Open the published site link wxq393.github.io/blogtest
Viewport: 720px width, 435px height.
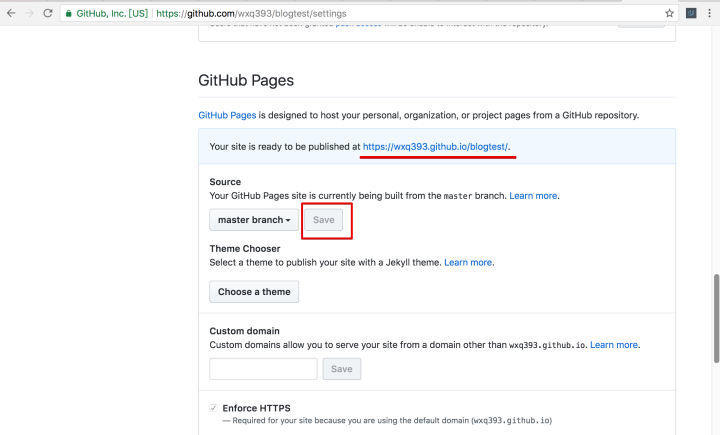(x=435, y=147)
